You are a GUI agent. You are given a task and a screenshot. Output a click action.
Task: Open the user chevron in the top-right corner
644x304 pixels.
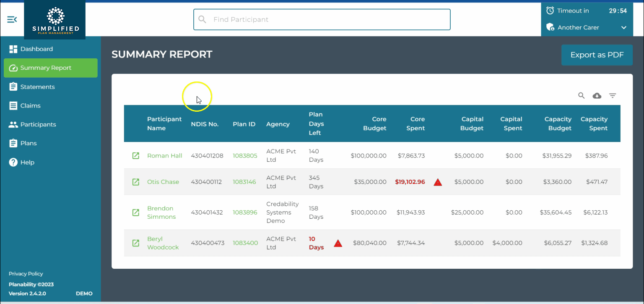tap(623, 27)
